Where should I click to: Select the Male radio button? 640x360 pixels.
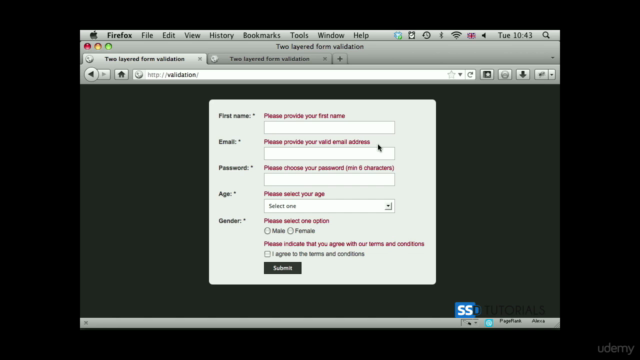tap(267, 231)
